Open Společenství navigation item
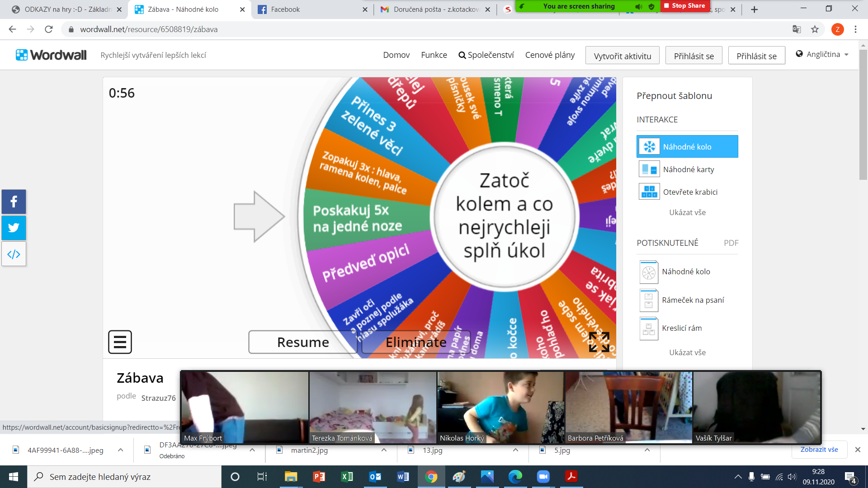Screen dimensions: 868x488 pos(486,55)
